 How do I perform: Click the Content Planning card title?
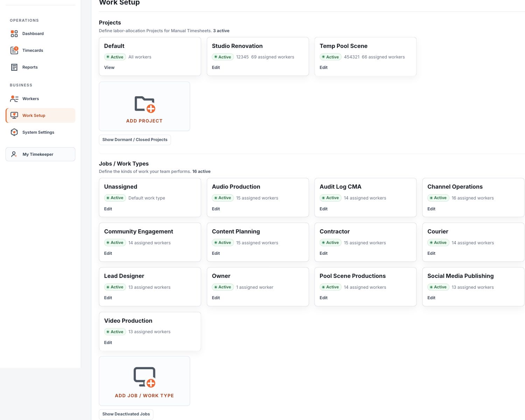click(x=236, y=231)
